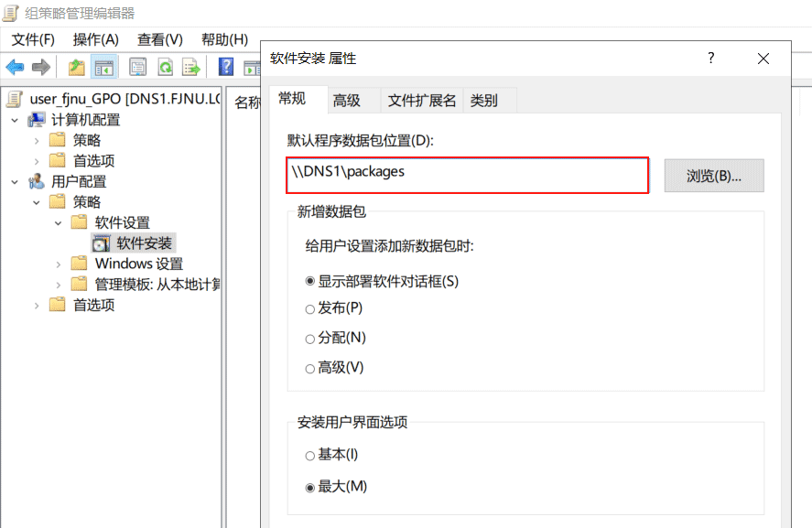Click the green Refresh toolbar icon

(165, 67)
